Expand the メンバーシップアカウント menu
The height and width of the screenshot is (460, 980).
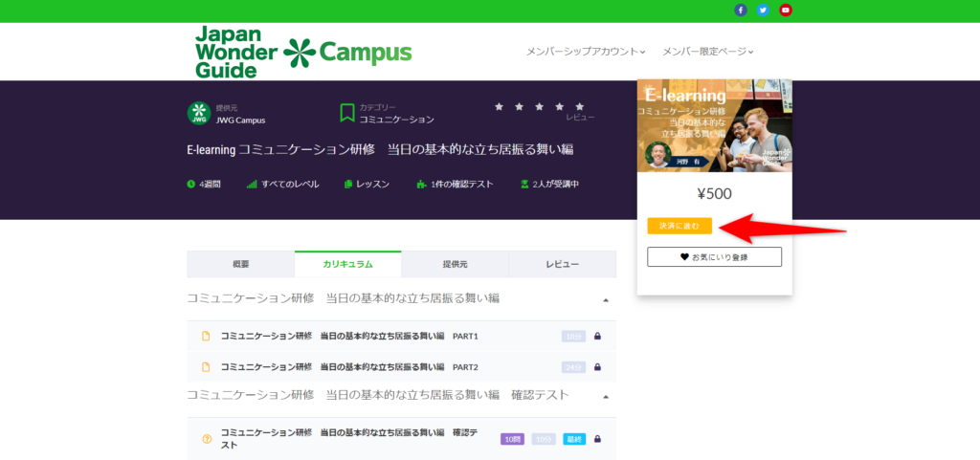coord(585,52)
